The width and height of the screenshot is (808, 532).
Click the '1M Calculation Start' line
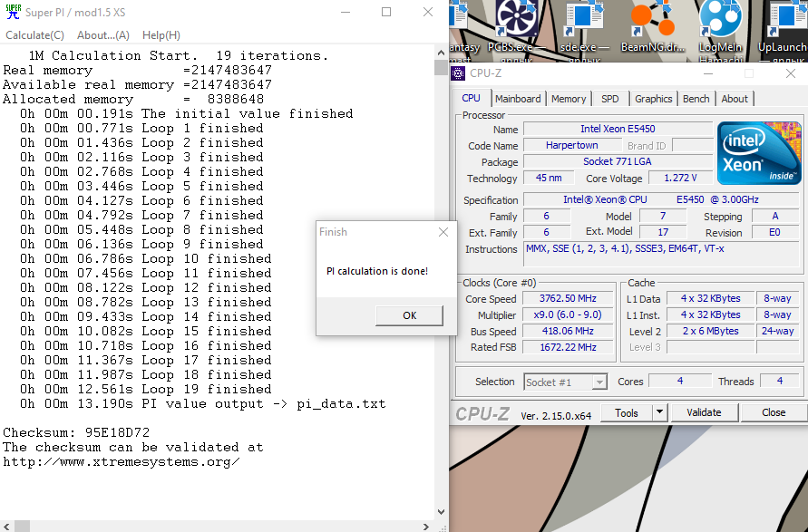pos(179,55)
